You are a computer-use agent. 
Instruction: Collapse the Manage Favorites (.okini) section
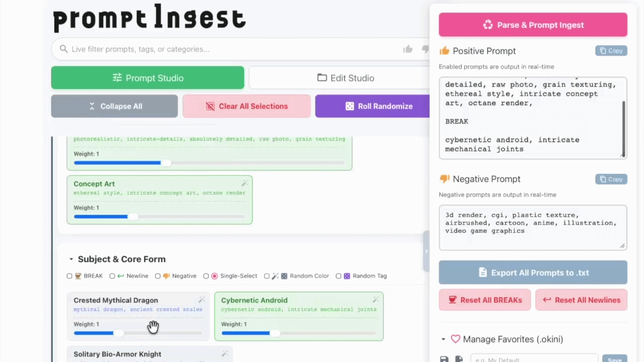(x=443, y=339)
